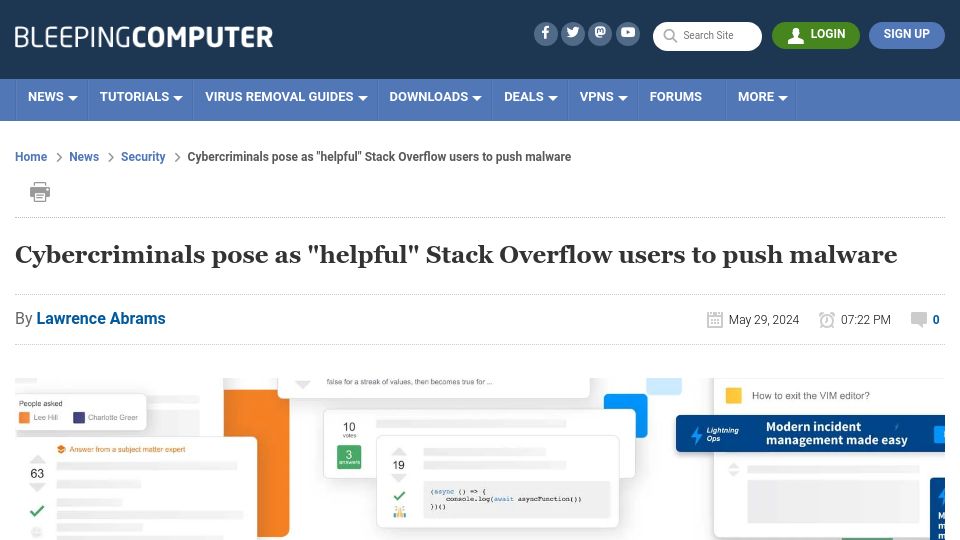The height and width of the screenshot is (540, 960).
Task: Open the Twitter social icon
Action: click(573, 34)
